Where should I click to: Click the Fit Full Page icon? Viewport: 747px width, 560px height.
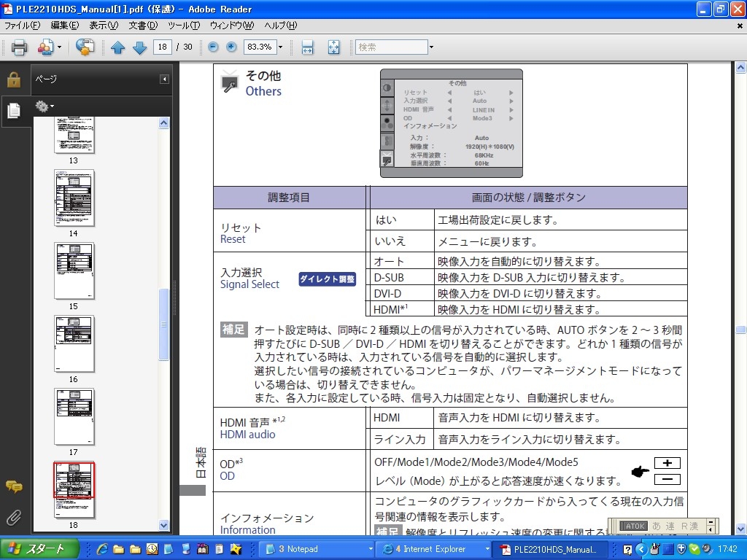click(333, 47)
